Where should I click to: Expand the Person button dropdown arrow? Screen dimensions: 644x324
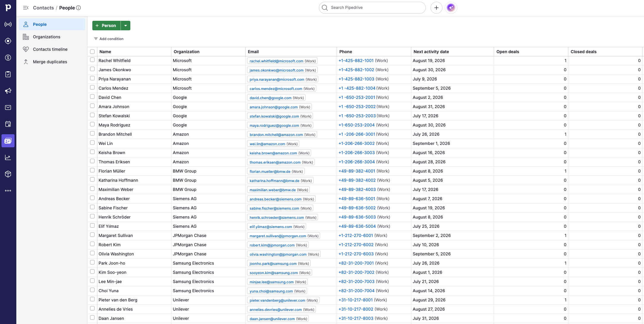[126, 26]
